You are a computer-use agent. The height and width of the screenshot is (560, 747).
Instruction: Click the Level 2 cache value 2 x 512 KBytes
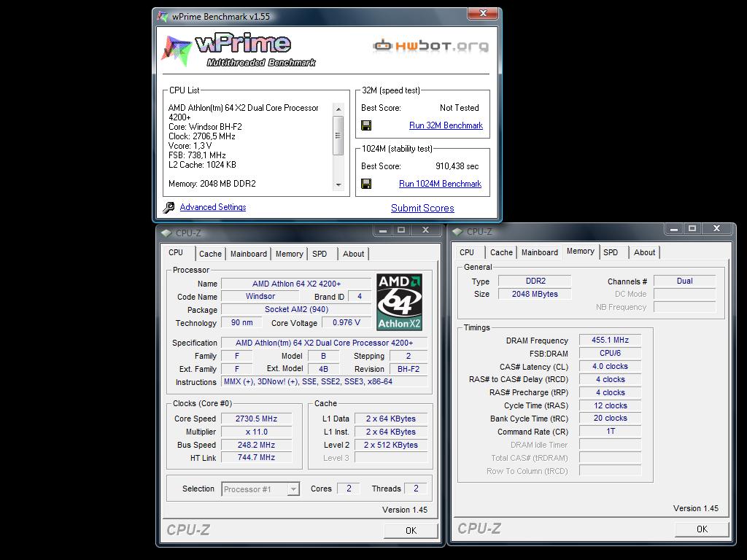391,445
